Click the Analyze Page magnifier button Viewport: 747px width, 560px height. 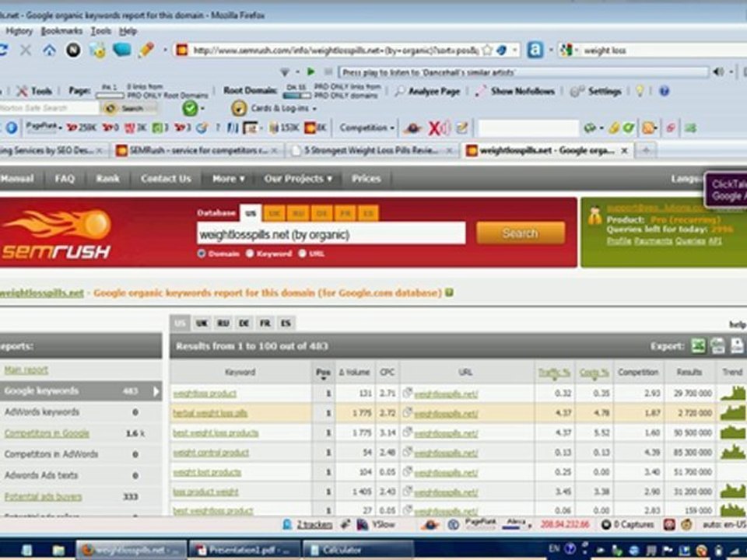(x=428, y=91)
